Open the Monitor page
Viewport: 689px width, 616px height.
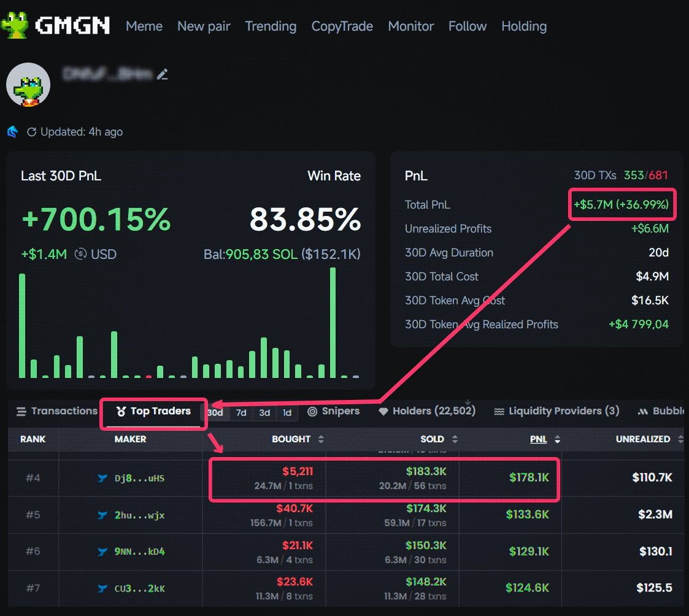click(x=411, y=26)
